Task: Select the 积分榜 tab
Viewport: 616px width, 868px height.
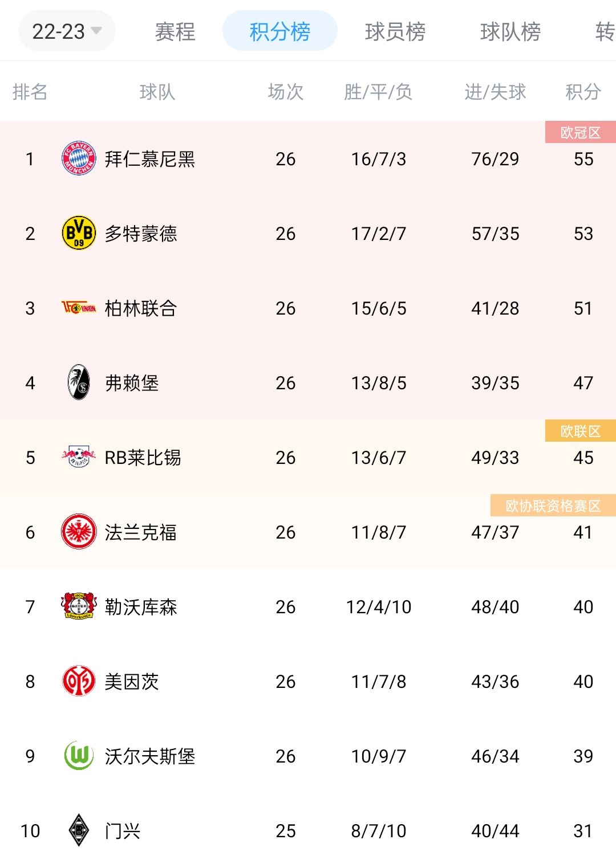Action: click(x=279, y=31)
